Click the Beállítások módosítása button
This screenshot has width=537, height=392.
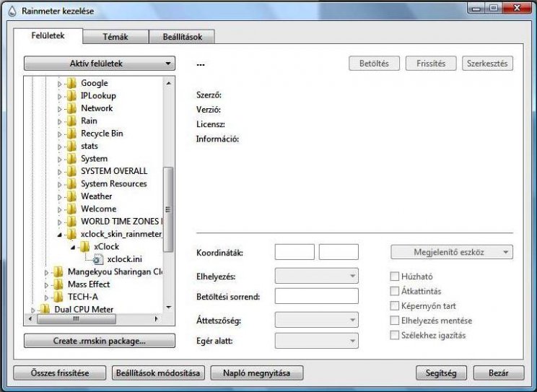point(158,373)
